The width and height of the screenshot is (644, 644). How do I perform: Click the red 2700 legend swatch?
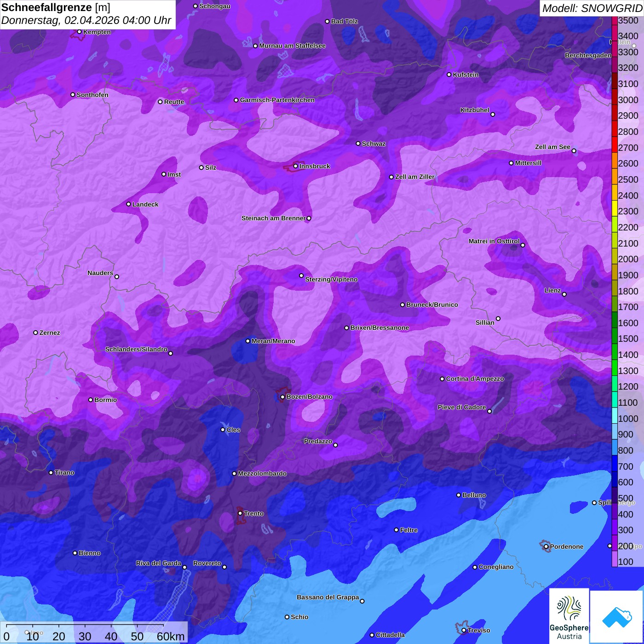click(x=615, y=144)
